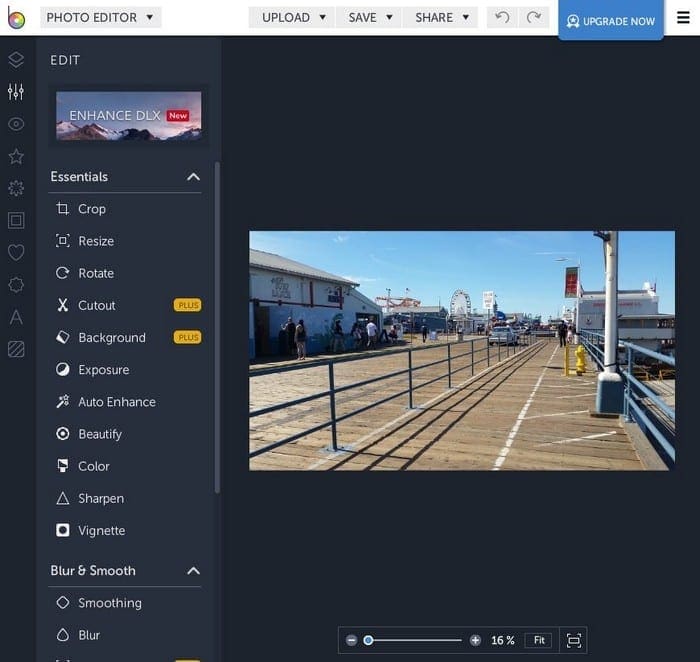Open the Graphics heart icon in sidebar
This screenshot has width=700, height=662.
16,253
